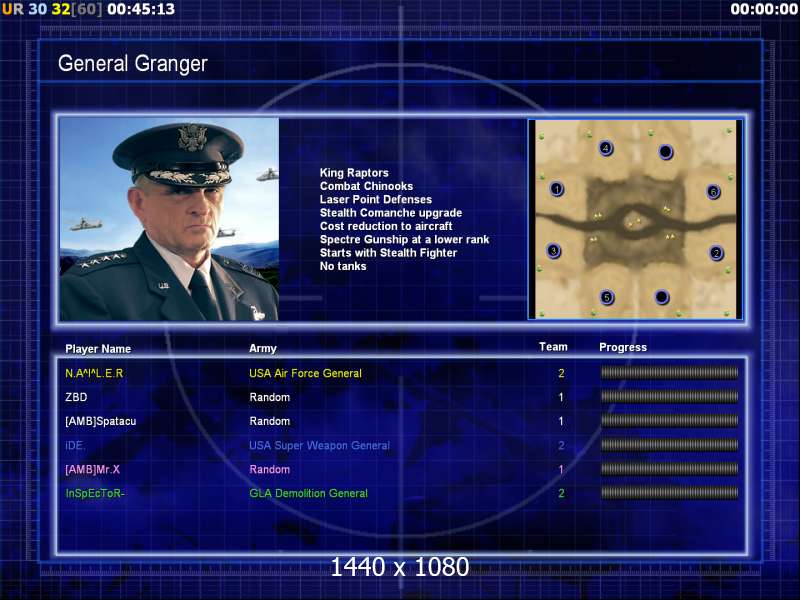
Task: Click the 'Player Name' column header
Action: click(98, 349)
